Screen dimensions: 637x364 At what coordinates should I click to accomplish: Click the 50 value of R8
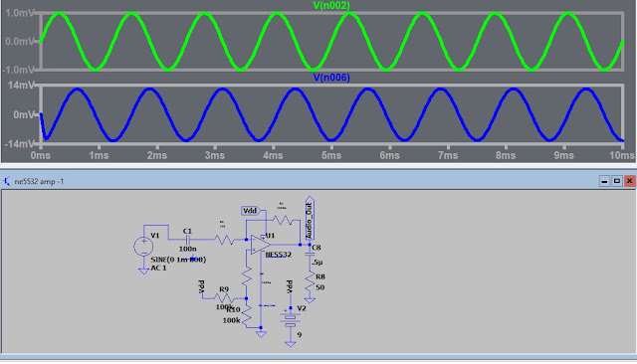[320, 287]
